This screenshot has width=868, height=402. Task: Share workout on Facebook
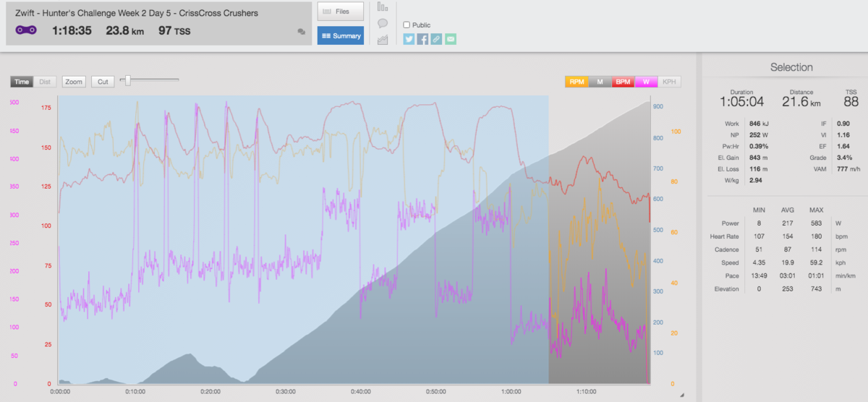click(422, 39)
